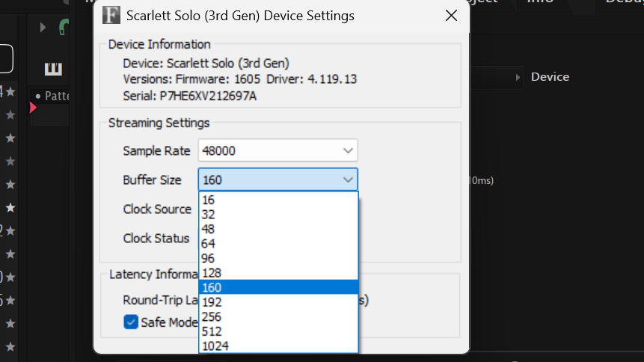Click the Clock Source label
Viewport: 644px width, 362px height.
(x=157, y=209)
